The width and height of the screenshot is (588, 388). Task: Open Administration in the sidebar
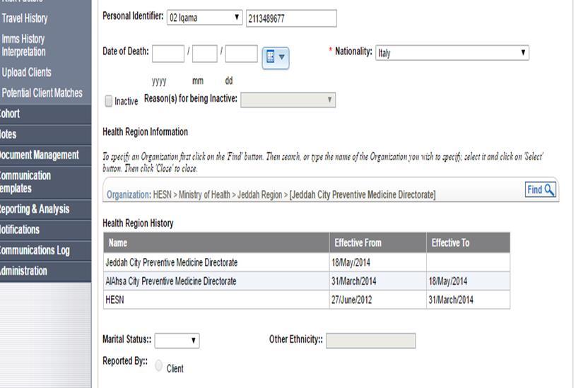click(x=45, y=271)
